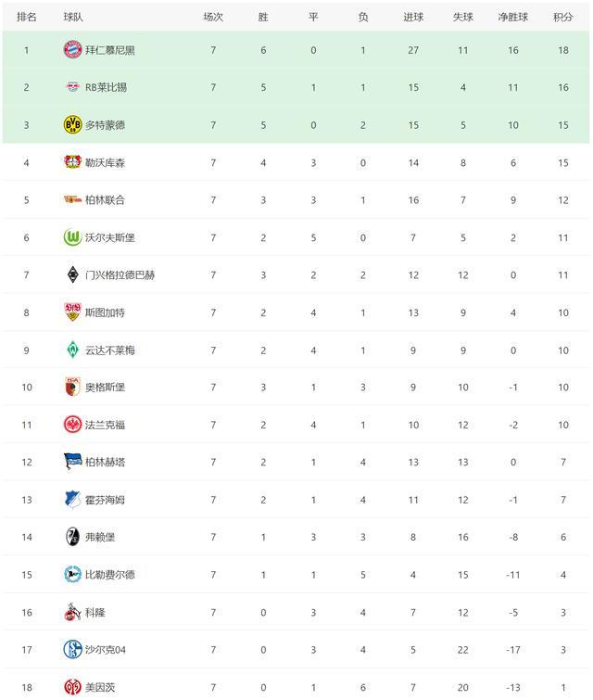Click the 进球 goals scored column header
593x700 pixels.
pyautogui.click(x=413, y=17)
